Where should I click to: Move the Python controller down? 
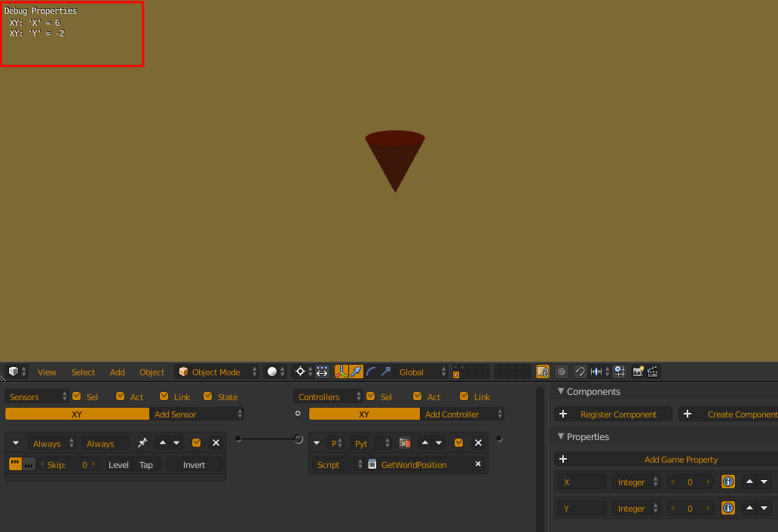pyautogui.click(x=439, y=443)
